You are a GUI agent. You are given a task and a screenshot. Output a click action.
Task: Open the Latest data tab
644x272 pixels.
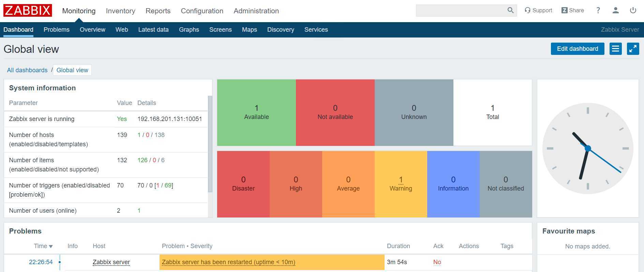[x=153, y=30]
